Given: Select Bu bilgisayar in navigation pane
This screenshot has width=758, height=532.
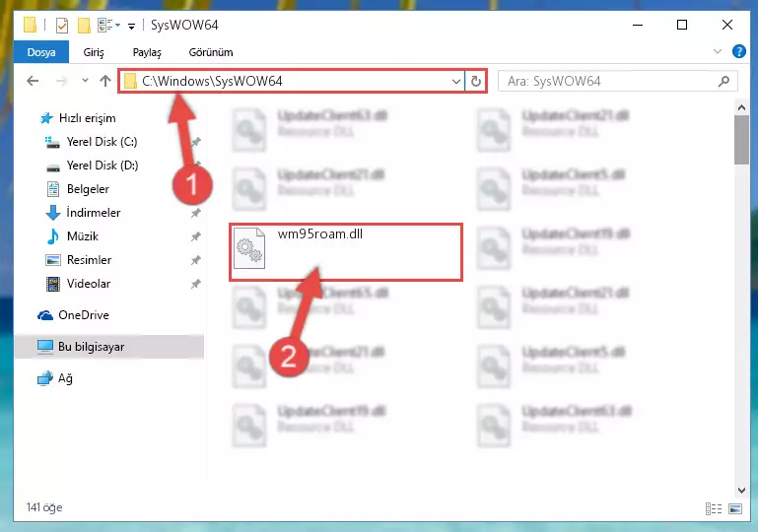Looking at the screenshot, I should 91,347.
